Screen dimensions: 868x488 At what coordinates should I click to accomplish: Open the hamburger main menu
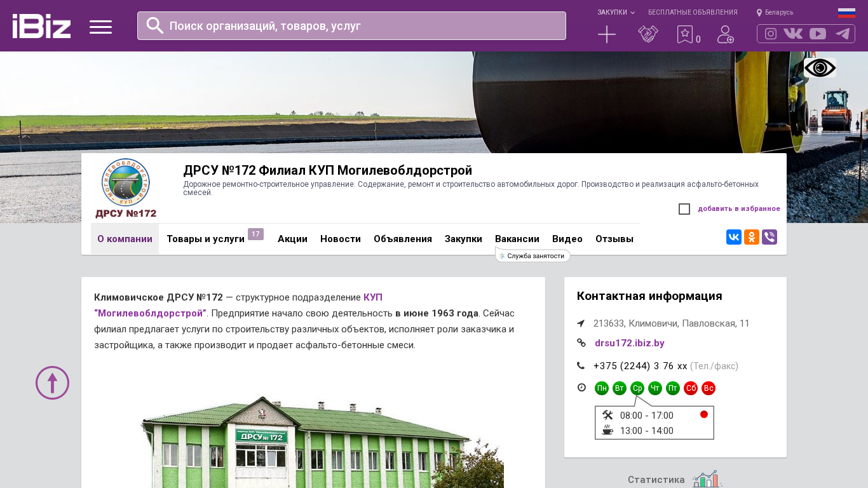click(100, 27)
